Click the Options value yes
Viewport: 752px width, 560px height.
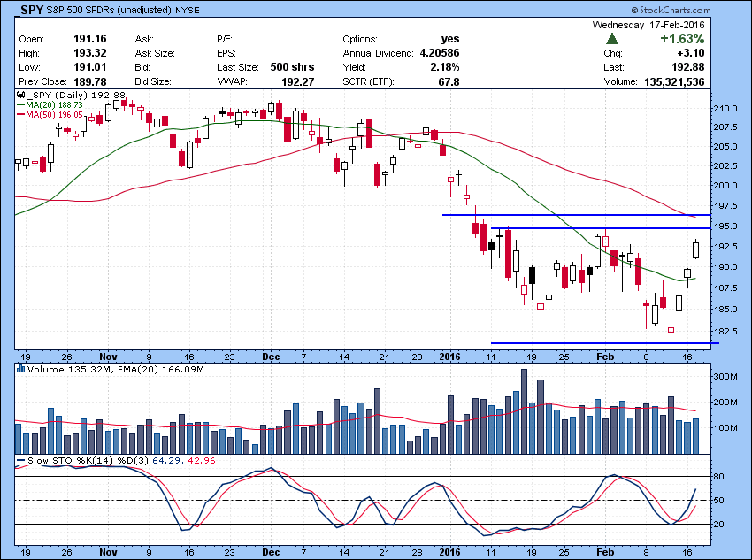[450, 39]
